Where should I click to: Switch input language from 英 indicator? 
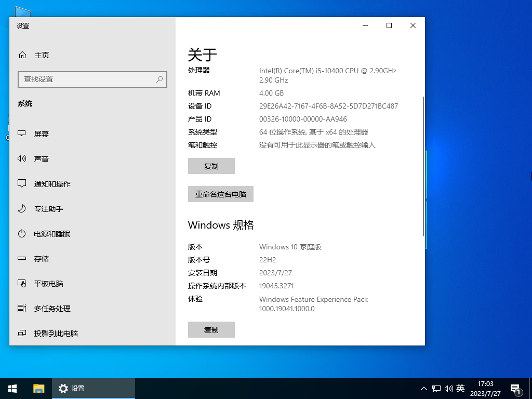point(461,388)
